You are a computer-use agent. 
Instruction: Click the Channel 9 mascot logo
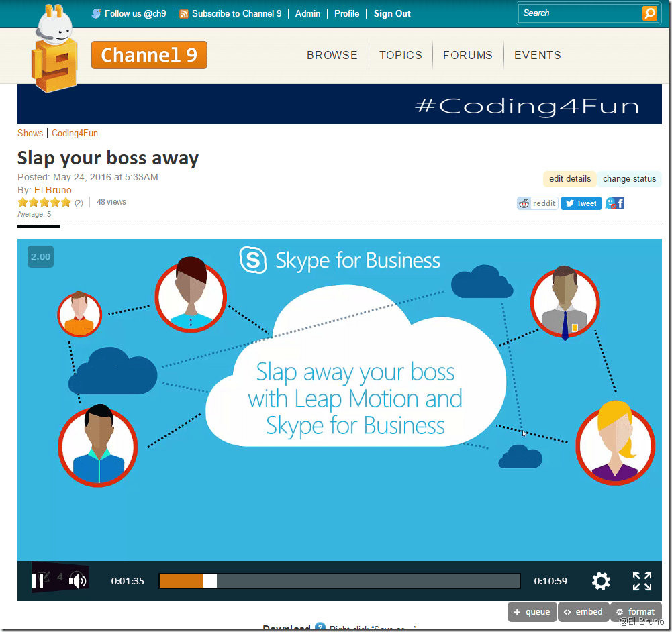click(54, 48)
